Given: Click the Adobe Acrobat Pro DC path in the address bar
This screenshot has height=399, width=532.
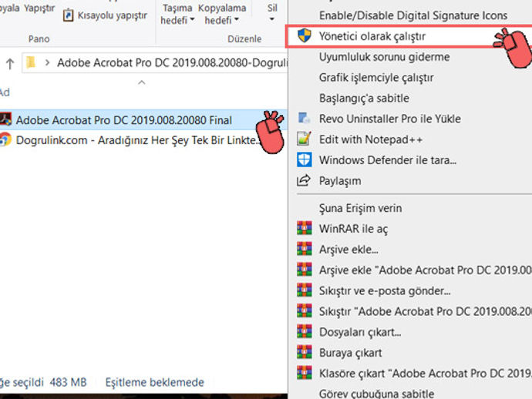Looking at the screenshot, I should [x=173, y=62].
